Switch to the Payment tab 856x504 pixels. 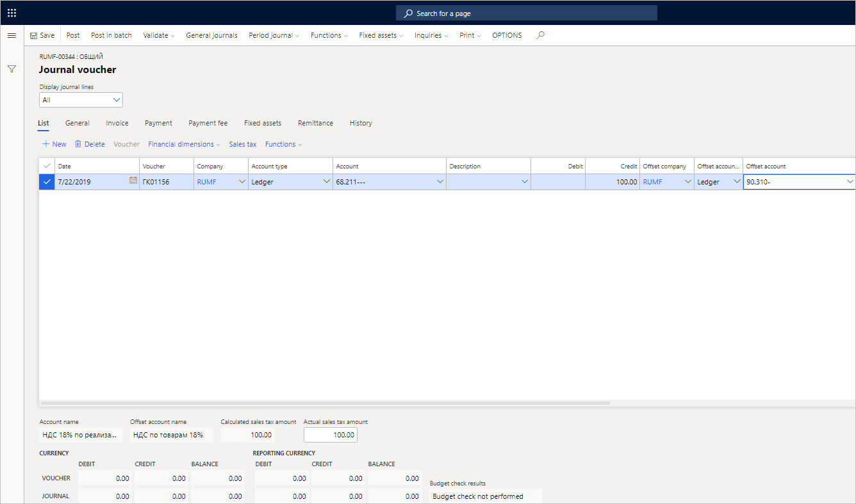click(x=158, y=123)
